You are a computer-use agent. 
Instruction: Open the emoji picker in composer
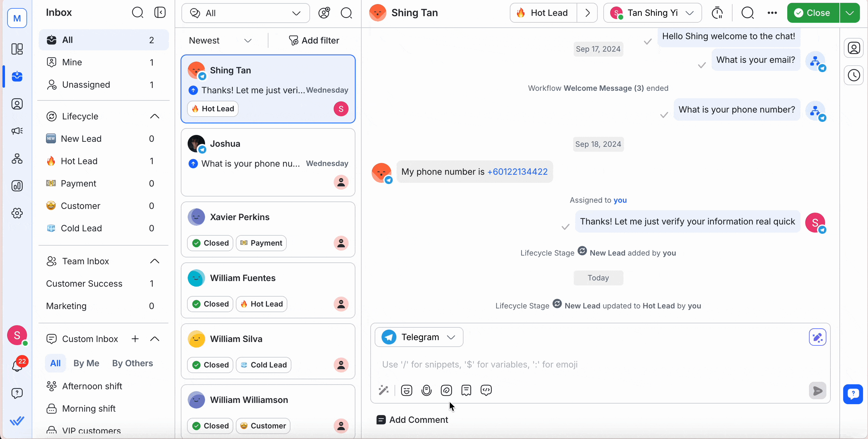pyautogui.click(x=406, y=390)
